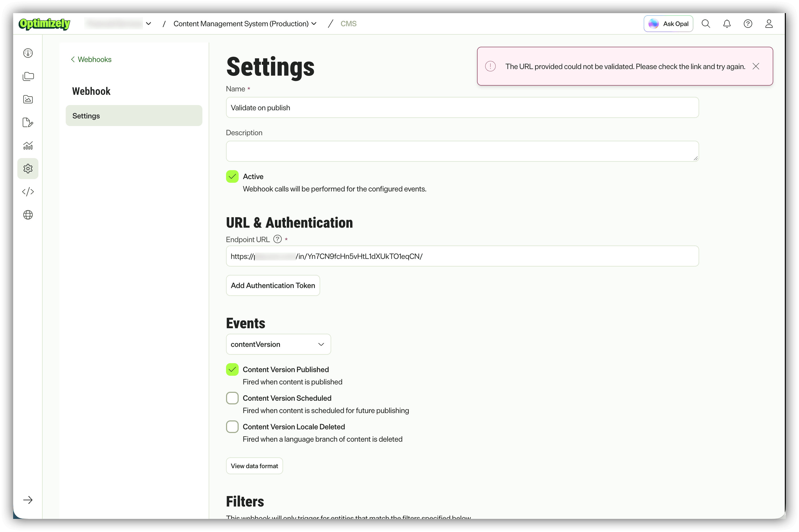Click the 'Webhook' sidebar heading
Image resolution: width=799 pixels, height=532 pixels.
click(91, 91)
